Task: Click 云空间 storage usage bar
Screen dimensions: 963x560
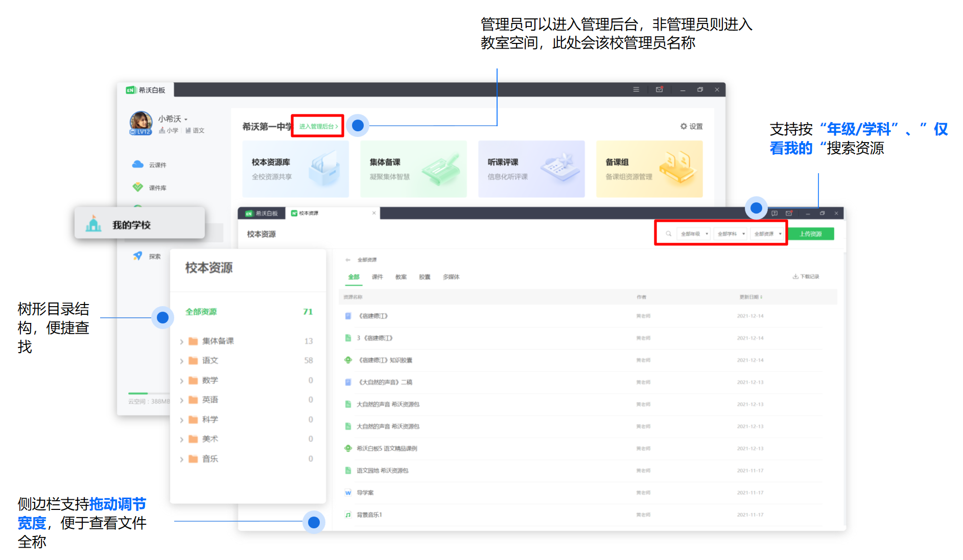Action: pos(148,393)
